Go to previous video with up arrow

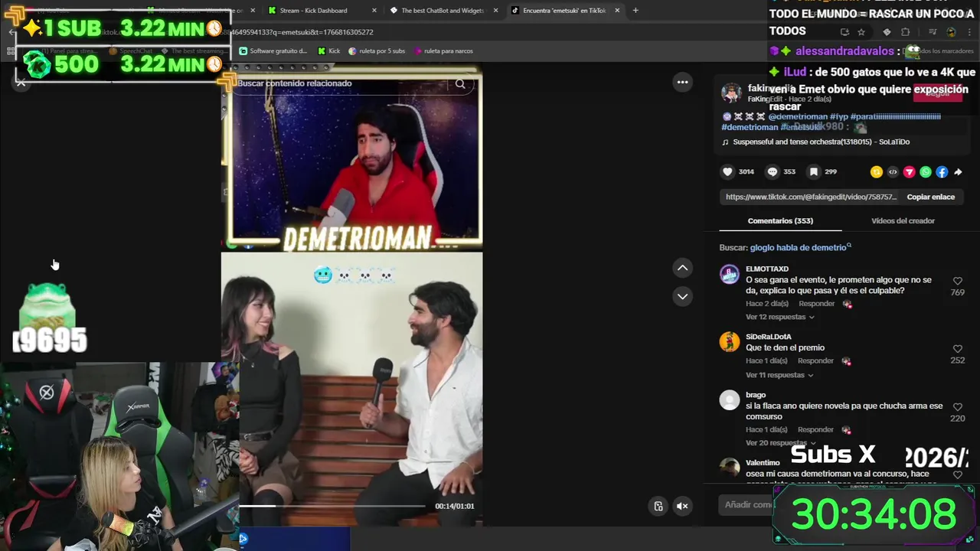(682, 268)
